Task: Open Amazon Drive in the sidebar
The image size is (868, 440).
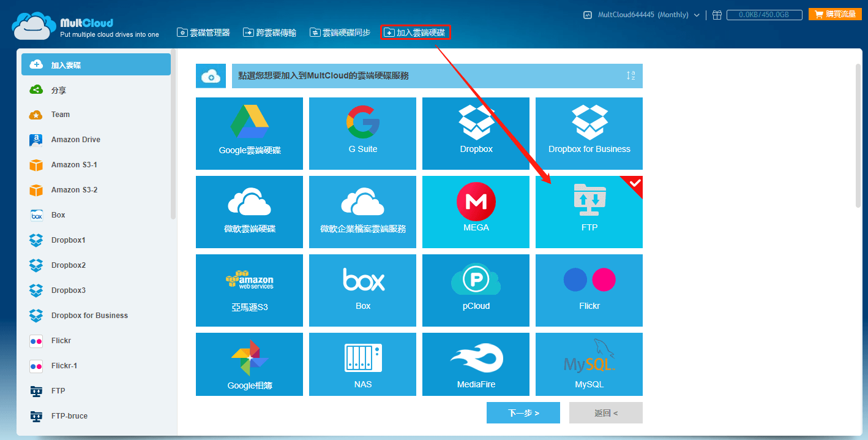Action: tap(96, 140)
